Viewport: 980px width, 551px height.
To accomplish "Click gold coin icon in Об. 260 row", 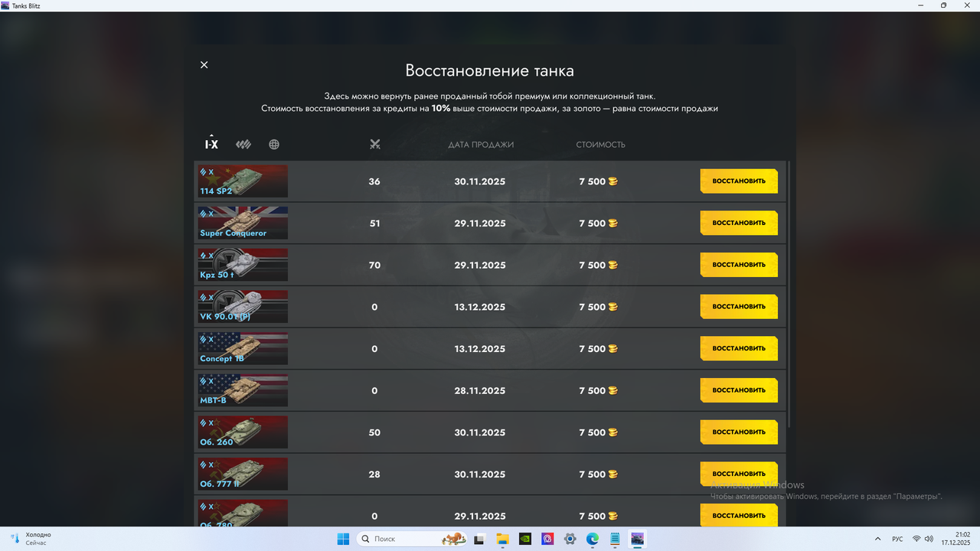I will tap(612, 432).
